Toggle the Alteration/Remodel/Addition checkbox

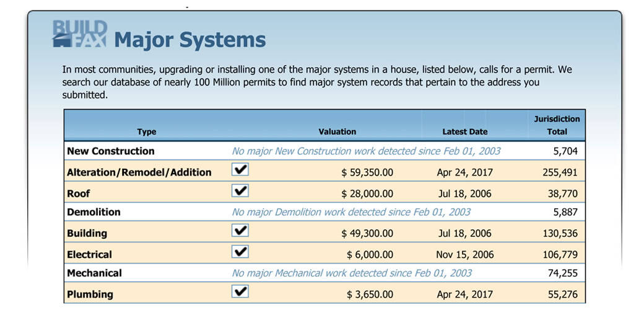[x=240, y=170]
